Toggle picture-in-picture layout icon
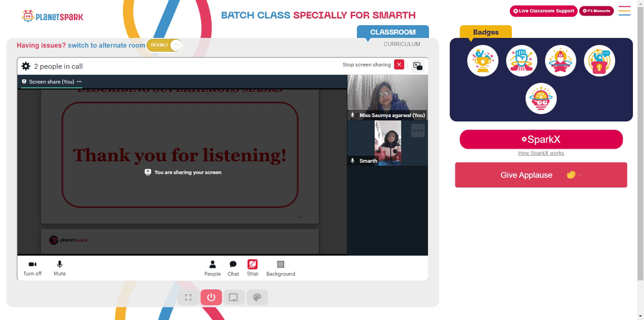The height and width of the screenshot is (320, 644). 418,66
